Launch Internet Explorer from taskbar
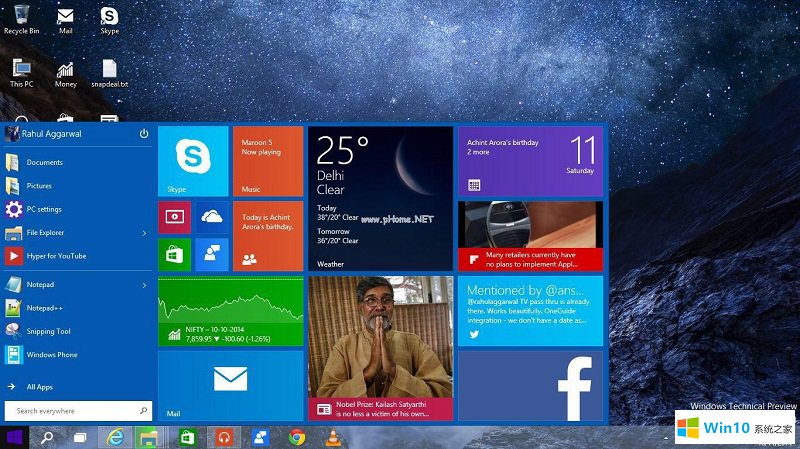This screenshot has width=800, height=449. (x=115, y=437)
